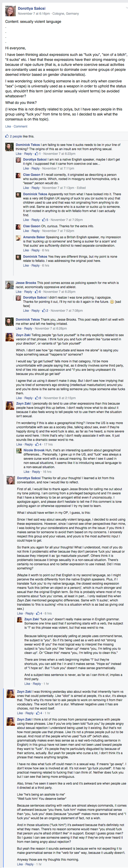128x868 pixels.
Task: Reply to Amanda Baker's British English comment
Action: pyautogui.click(x=35, y=250)
